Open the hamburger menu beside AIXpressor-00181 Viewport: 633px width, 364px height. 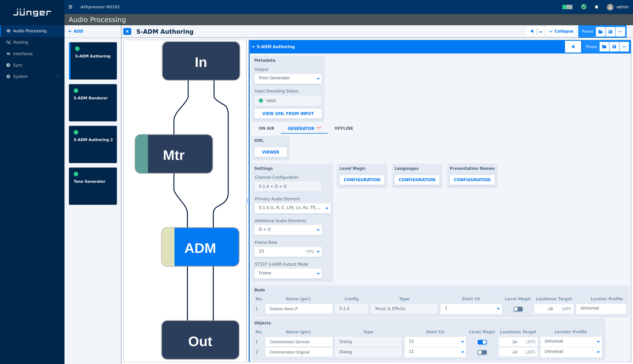pyautogui.click(x=70, y=7)
